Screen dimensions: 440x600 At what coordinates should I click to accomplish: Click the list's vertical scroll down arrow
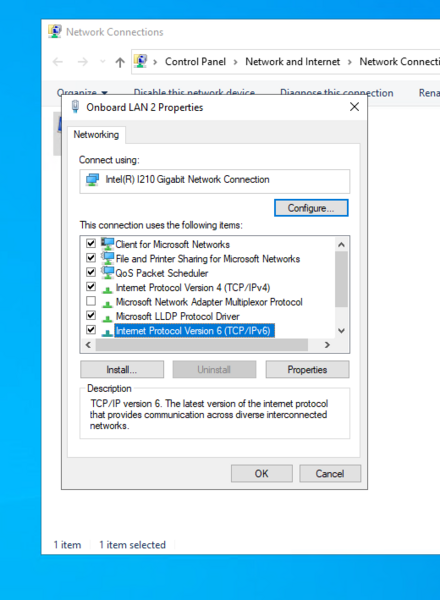(342, 331)
